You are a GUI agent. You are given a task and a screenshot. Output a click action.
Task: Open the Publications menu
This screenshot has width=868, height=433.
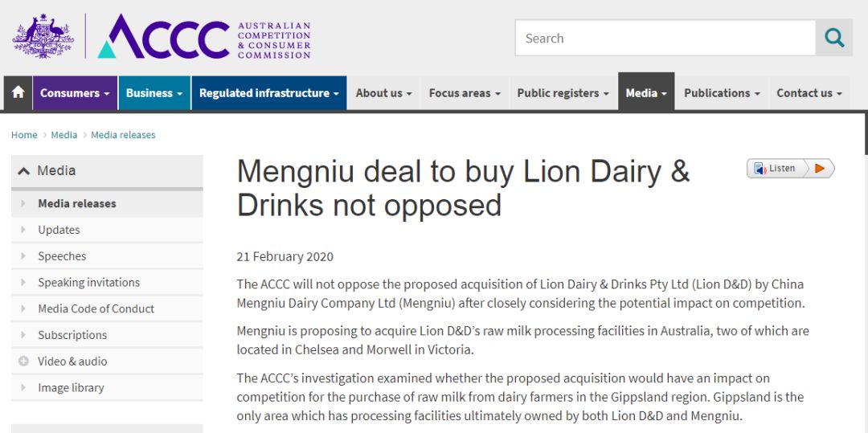click(722, 93)
